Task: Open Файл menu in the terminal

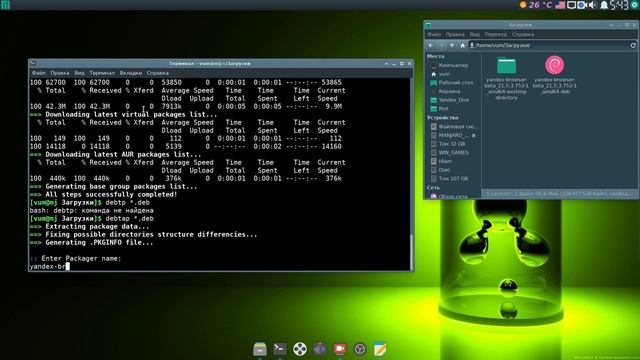Action: 39,73
